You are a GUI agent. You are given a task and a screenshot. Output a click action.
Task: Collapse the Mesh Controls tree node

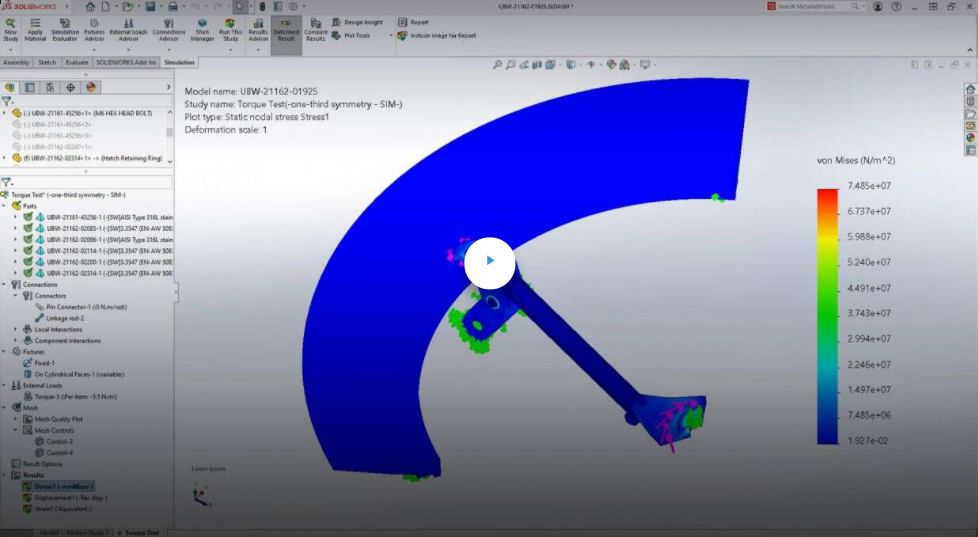pos(16,430)
